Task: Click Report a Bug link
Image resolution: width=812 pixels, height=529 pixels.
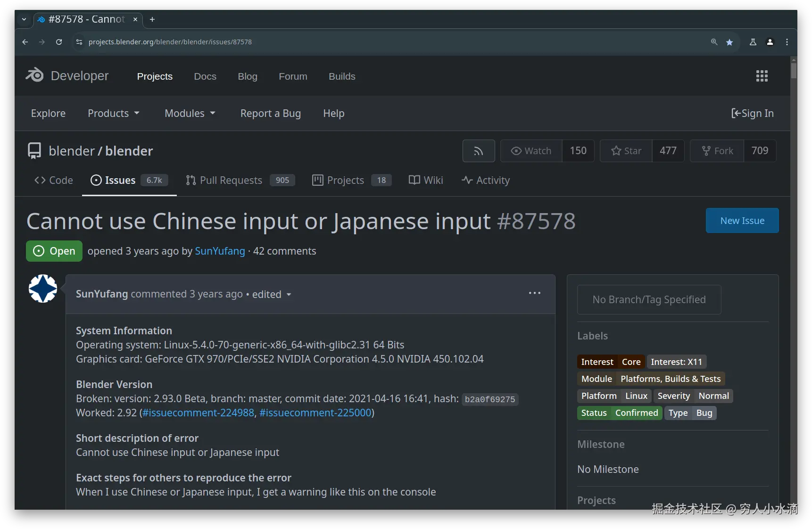Action: click(x=271, y=113)
